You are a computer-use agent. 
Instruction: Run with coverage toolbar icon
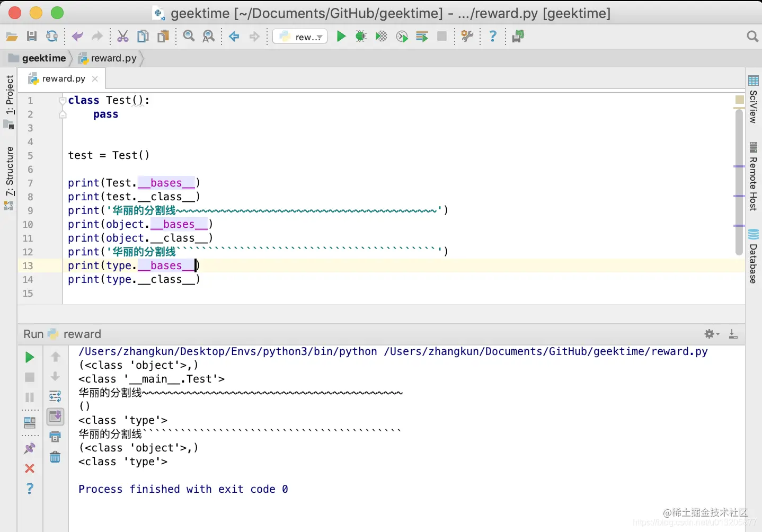click(381, 37)
